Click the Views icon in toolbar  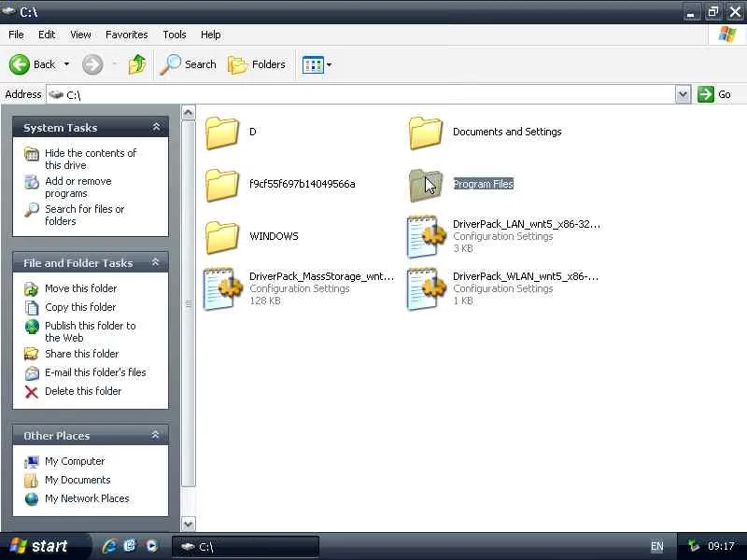coord(313,64)
